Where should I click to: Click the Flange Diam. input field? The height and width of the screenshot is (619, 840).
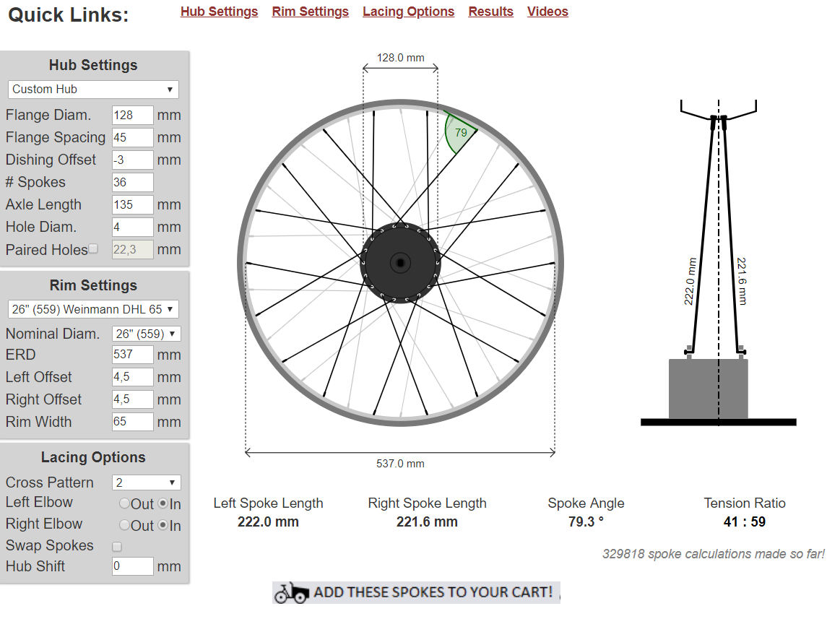click(x=133, y=116)
